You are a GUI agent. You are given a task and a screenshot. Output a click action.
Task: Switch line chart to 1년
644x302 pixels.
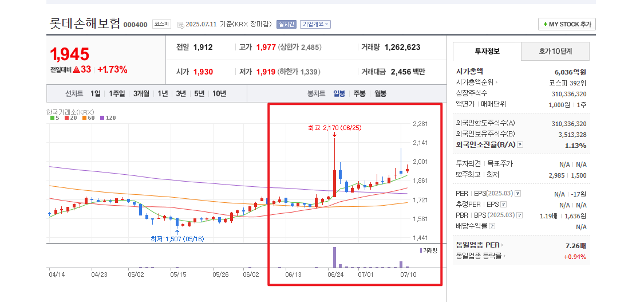pyautogui.click(x=163, y=93)
